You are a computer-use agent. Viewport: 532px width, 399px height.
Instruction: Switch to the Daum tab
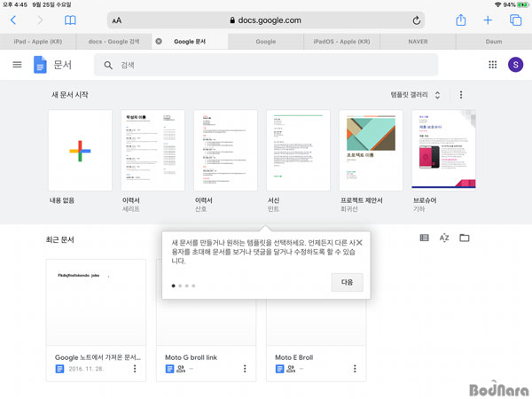[x=494, y=42]
